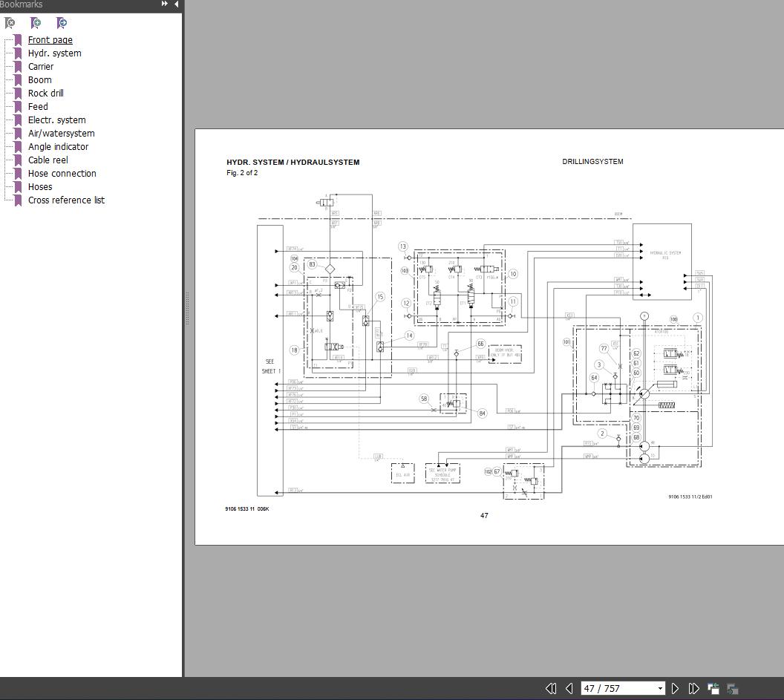Advance to the next page
The width and height of the screenshot is (784, 700).
[x=675, y=688]
